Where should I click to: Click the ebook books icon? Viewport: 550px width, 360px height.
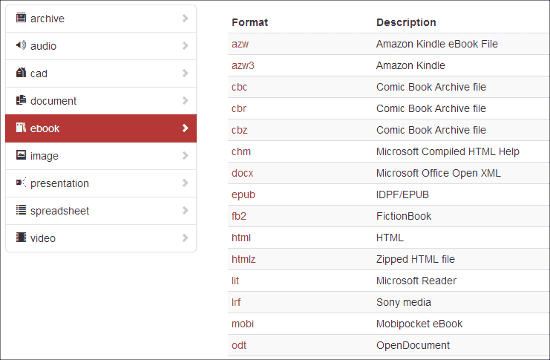point(21,128)
